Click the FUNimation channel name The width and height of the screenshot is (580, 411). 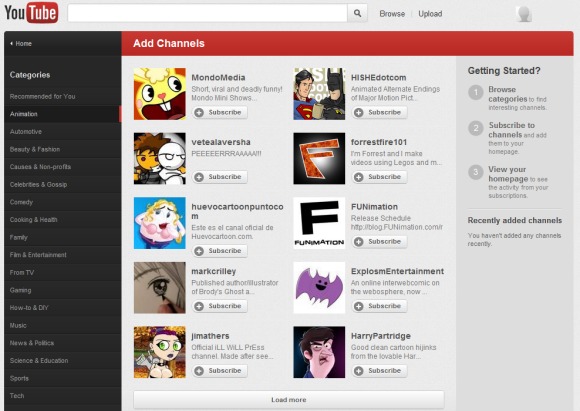pyautogui.click(x=374, y=207)
